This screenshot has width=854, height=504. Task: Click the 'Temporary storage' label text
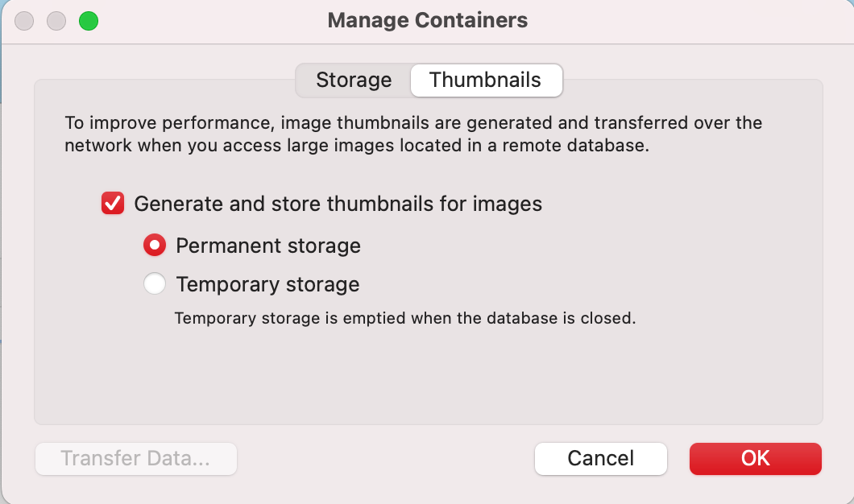click(x=267, y=284)
